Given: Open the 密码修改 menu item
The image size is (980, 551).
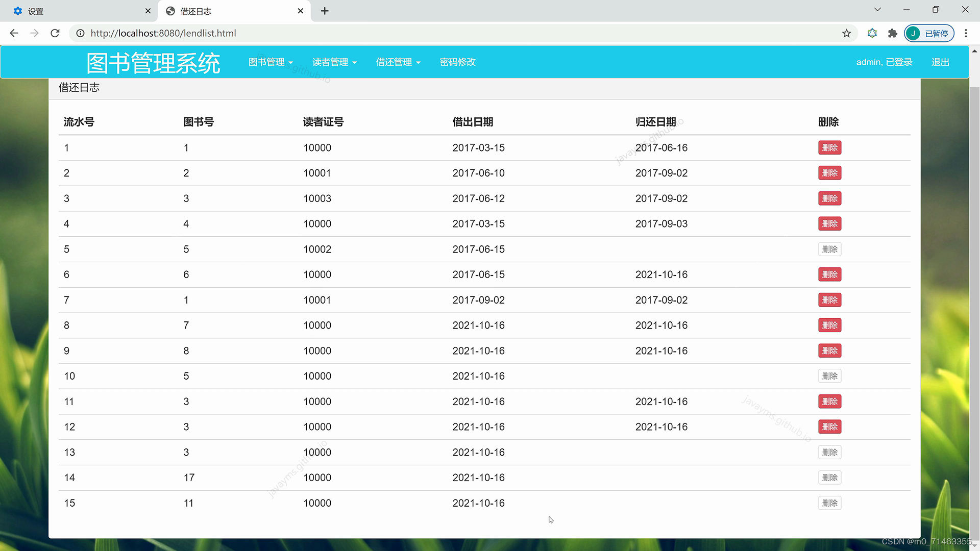Looking at the screenshot, I should click(x=457, y=62).
